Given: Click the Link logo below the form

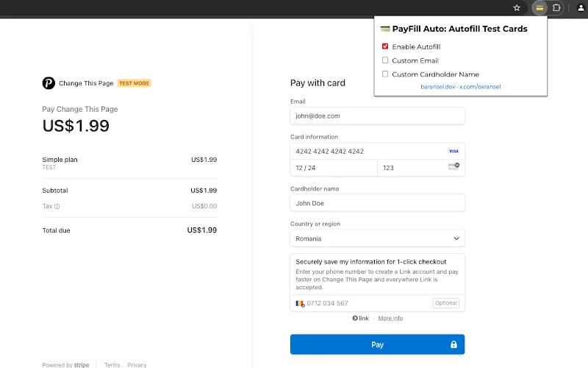Looking at the screenshot, I should click(x=360, y=318).
